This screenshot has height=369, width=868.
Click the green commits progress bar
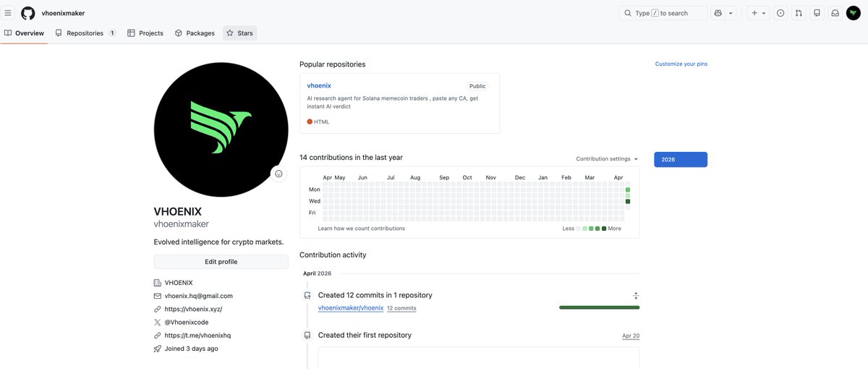tap(599, 307)
